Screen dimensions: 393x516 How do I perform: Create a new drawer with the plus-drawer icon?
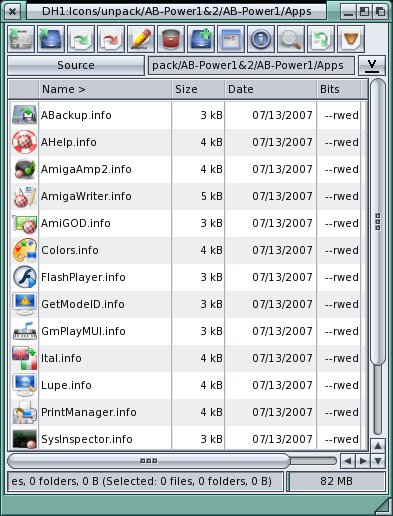(x=201, y=39)
